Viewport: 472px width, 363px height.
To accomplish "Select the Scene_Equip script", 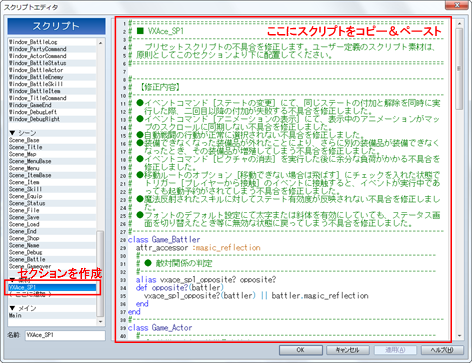I will click(52, 196).
